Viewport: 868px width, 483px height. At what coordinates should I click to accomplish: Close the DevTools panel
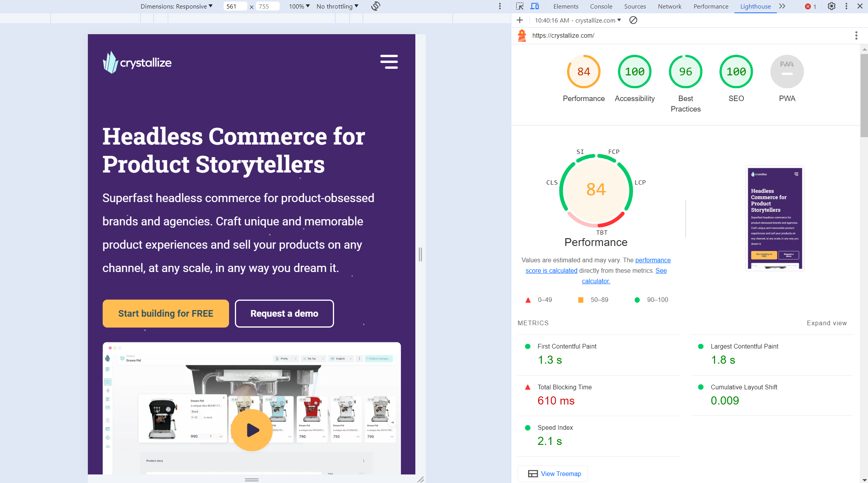pyautogui.click(x=860, y=6)
